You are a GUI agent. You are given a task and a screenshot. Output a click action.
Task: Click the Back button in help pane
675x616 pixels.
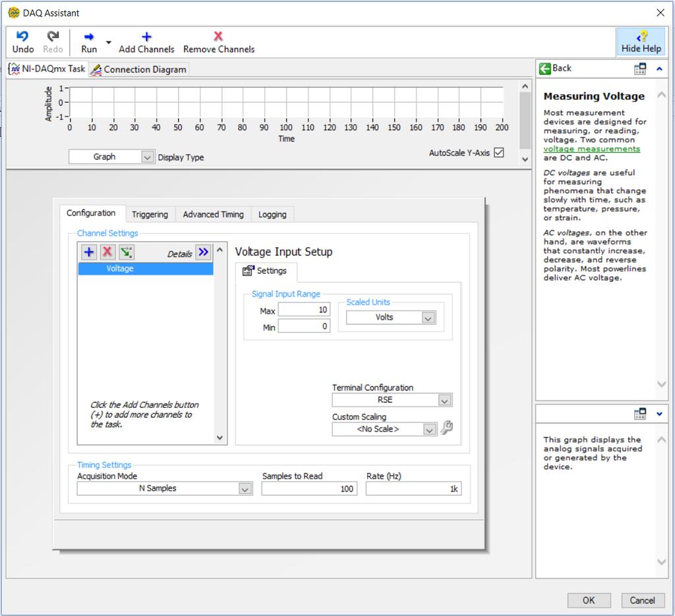pos(555,68)
